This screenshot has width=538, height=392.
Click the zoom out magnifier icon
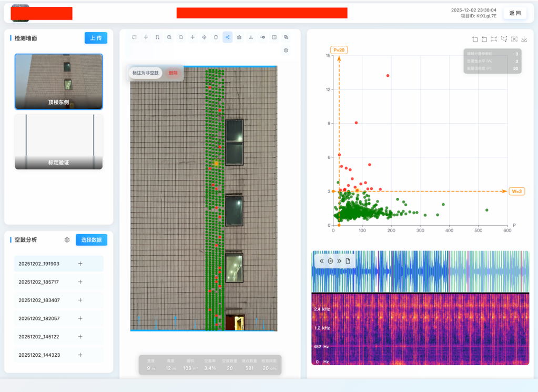[181, 37]
